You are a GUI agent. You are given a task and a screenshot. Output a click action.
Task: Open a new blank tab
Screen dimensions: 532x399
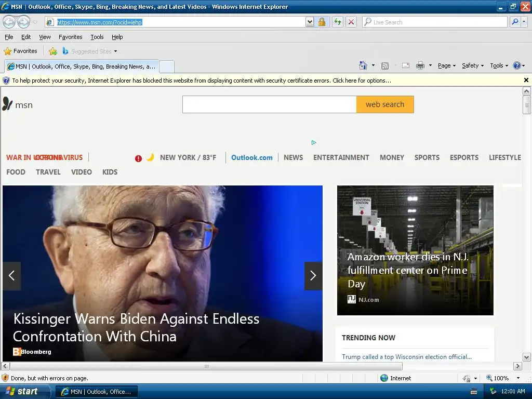pos(167,66)
